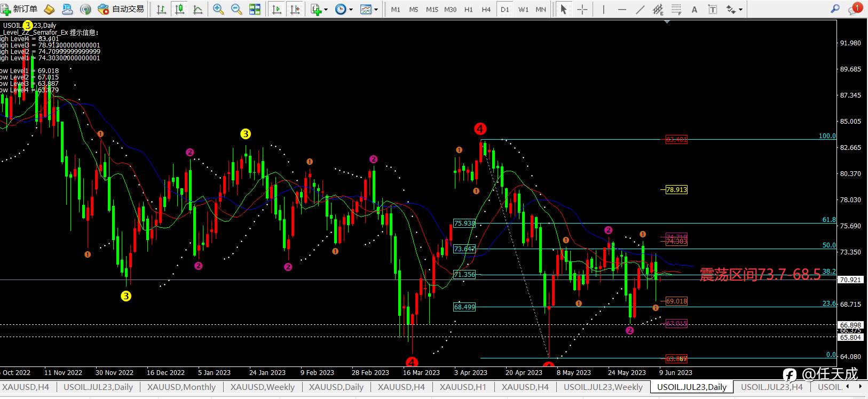This screenshot has height=399, width=868.
Task: Tile chart windows icon
Action: coord(255,9)
